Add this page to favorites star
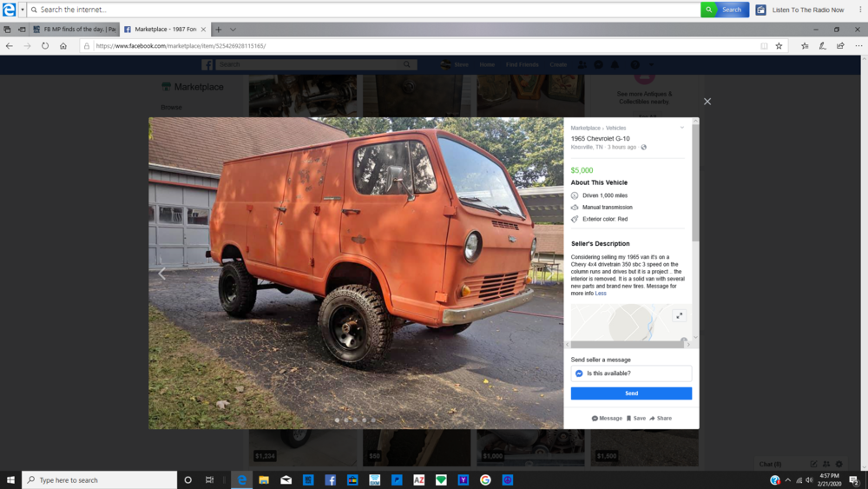Screen dimensions: 868x489 tap(779, 46)
